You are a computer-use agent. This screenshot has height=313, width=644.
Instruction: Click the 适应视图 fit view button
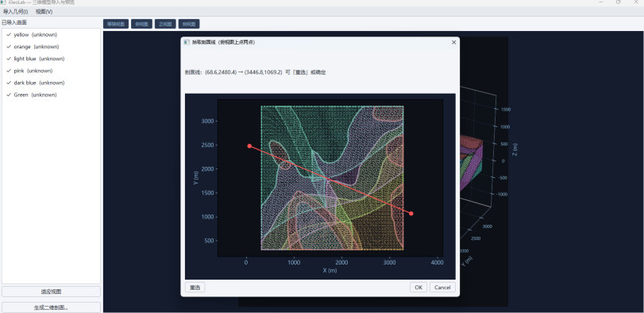pos(52,292)
